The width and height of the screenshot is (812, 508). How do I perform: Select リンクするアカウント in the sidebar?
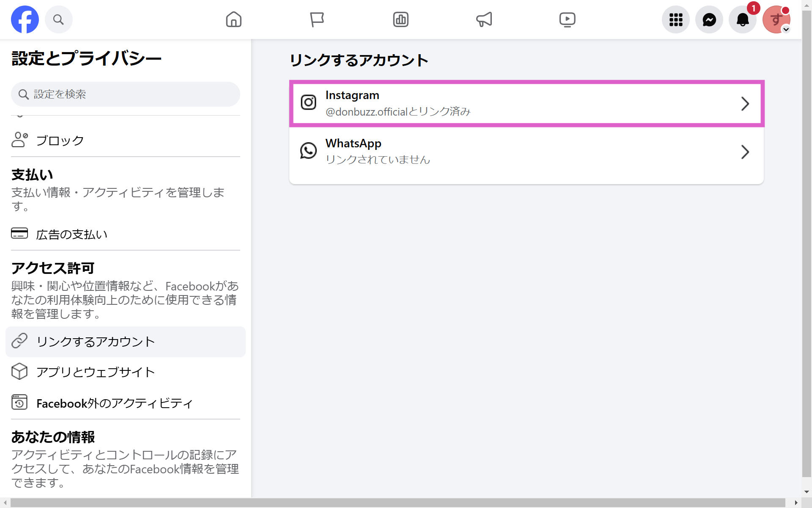pos(95,341)
